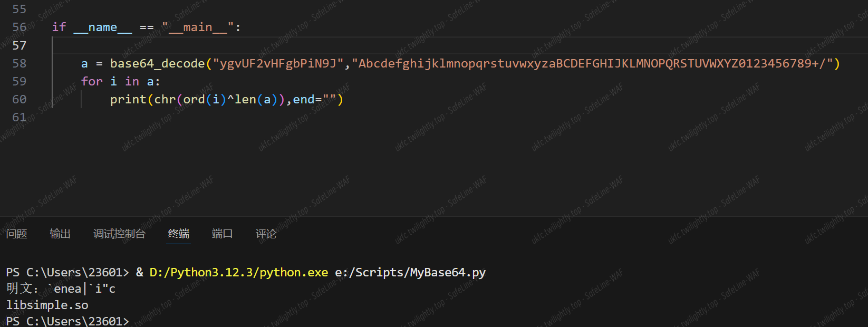Click line number 60 in the gutter
868x327 pixels.
click(20, 99)
